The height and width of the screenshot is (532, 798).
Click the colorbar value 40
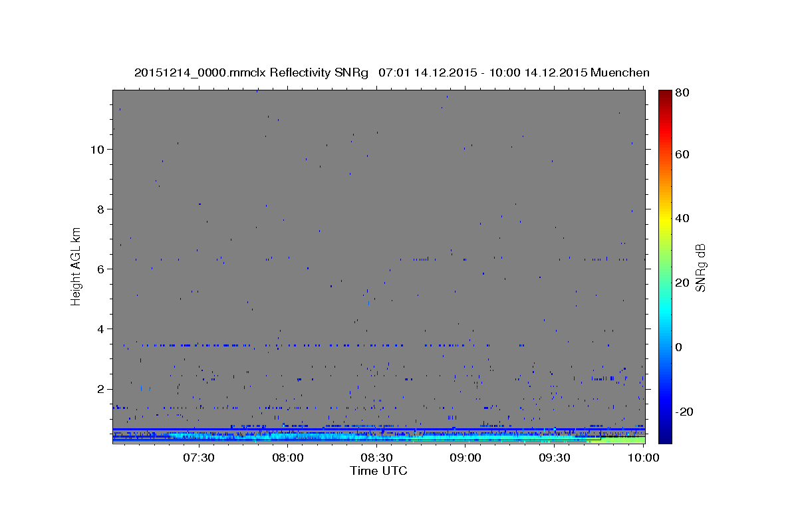[682, 218]
